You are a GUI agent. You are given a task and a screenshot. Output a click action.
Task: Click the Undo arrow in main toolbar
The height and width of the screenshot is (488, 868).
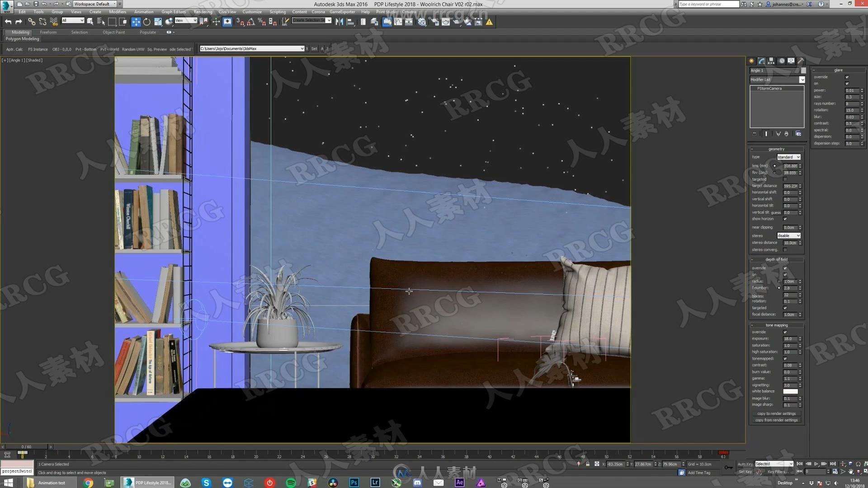click(8, 22)
